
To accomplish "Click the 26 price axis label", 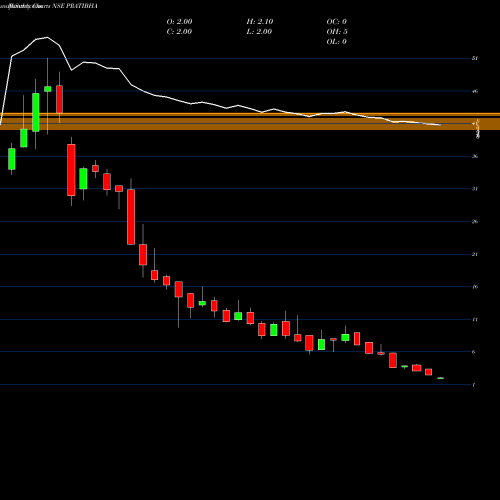I will 475,222.
